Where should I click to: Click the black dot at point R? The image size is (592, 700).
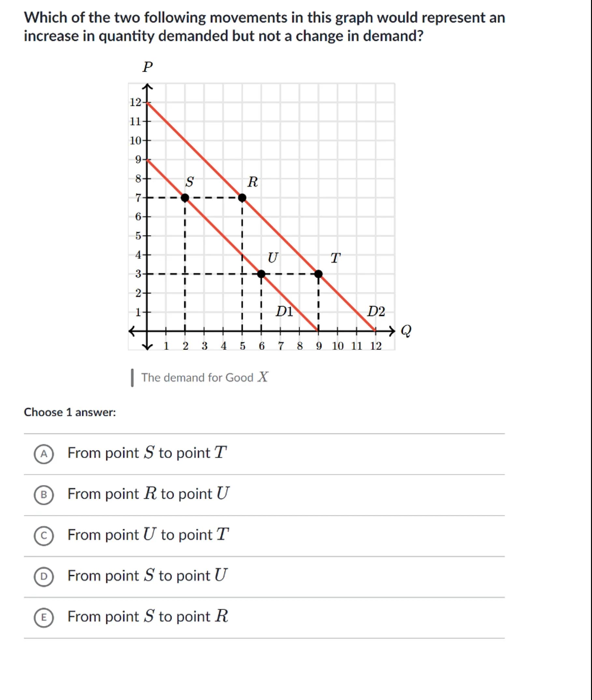(242, 198)
